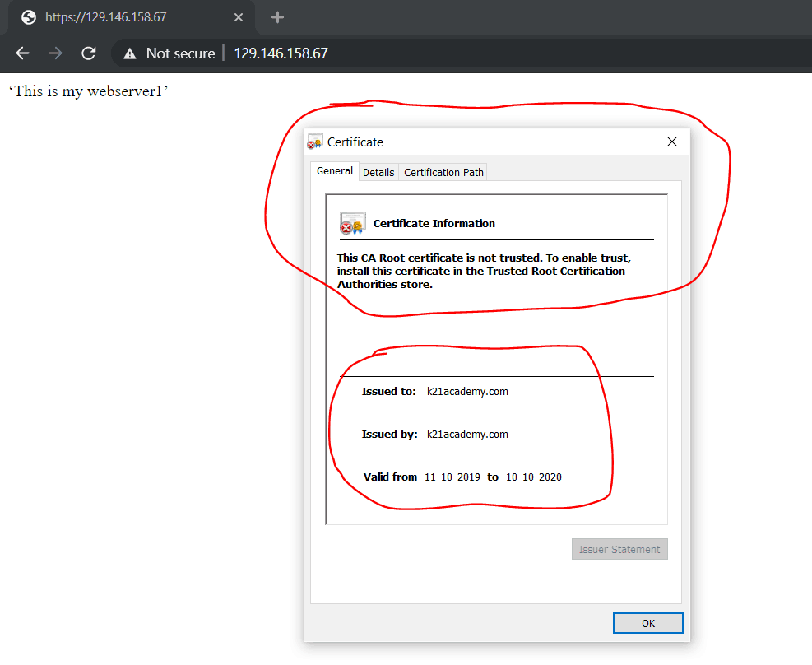Close the Certificate dialog with its X
Screen dimensions: 812x665
pyautogui.click(x=672, y=141)
